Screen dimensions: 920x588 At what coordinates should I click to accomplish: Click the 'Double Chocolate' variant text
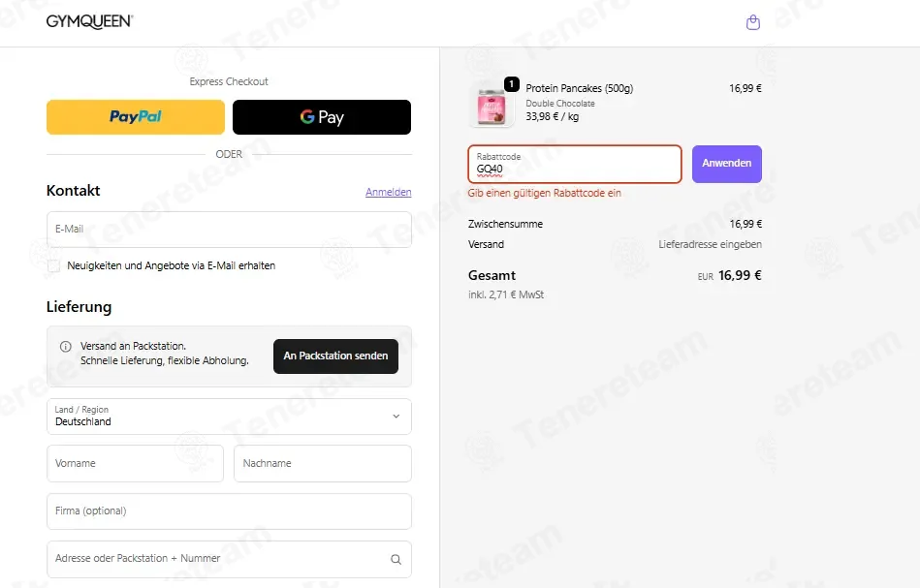(559, 104)
